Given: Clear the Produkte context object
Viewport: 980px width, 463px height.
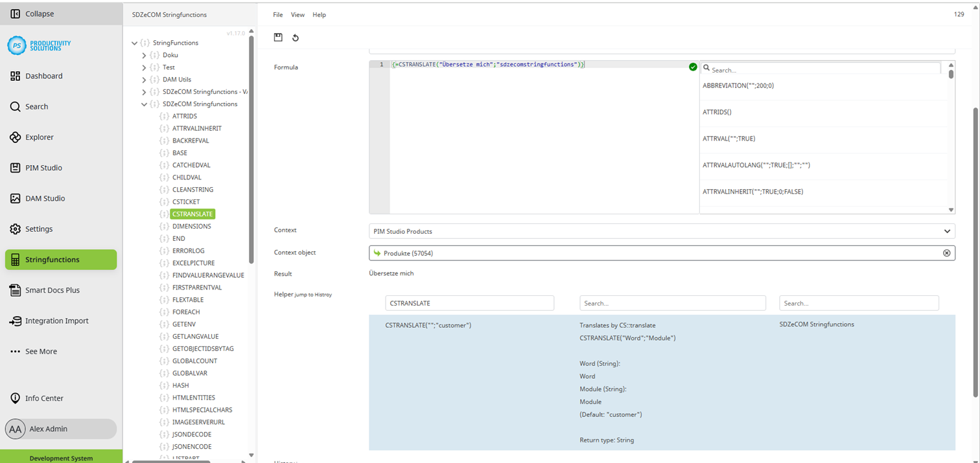Looking at the screenshot, I should point(946,253).
